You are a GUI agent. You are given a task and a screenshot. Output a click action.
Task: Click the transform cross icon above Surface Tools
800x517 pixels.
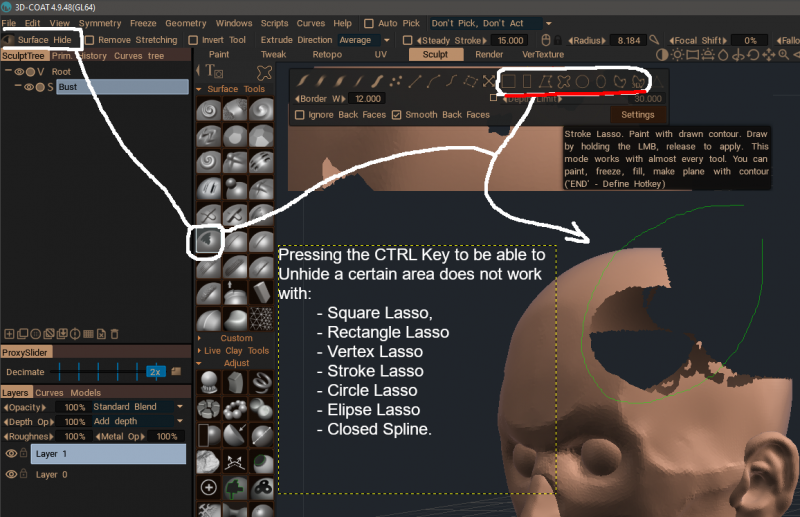[x=264, y=72]
